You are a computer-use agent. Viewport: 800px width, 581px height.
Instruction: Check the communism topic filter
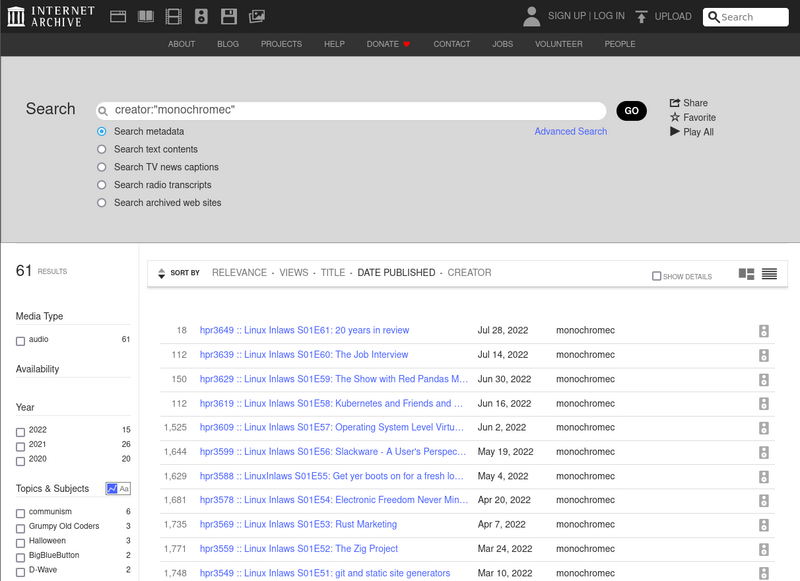point(20,514)
